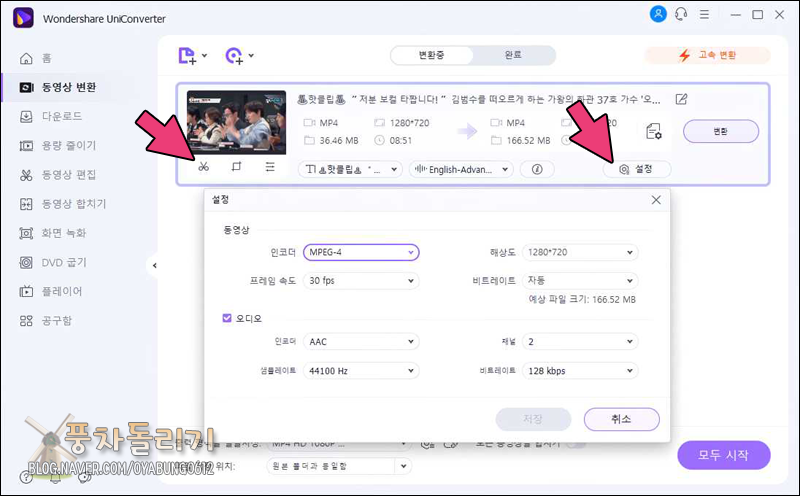
Task: Click the source file size 36.46 MB
Action: tap(339, 140)
